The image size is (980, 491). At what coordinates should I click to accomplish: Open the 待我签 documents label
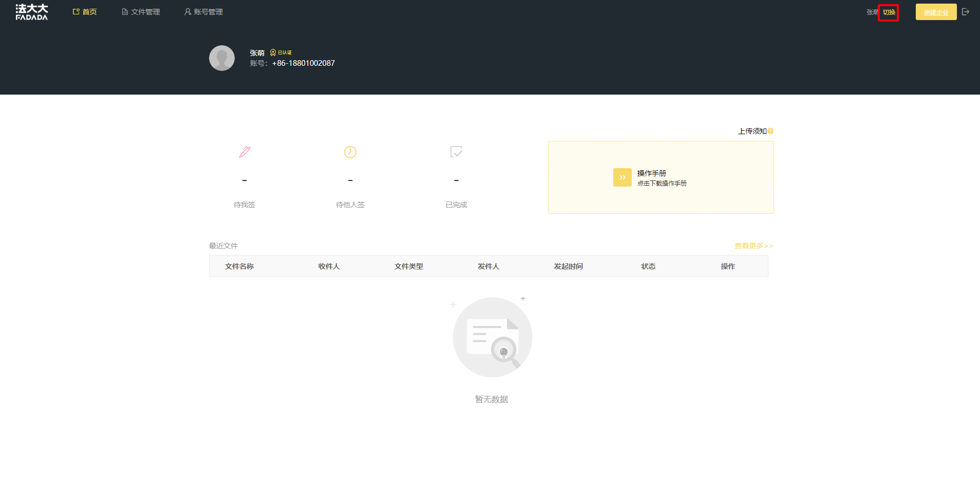tap(244, 205)
